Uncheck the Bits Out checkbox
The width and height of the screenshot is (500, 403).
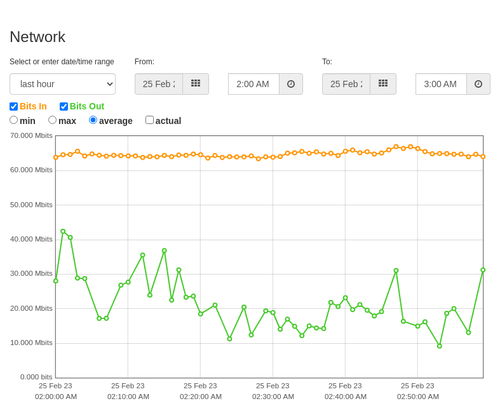[64, 106]
